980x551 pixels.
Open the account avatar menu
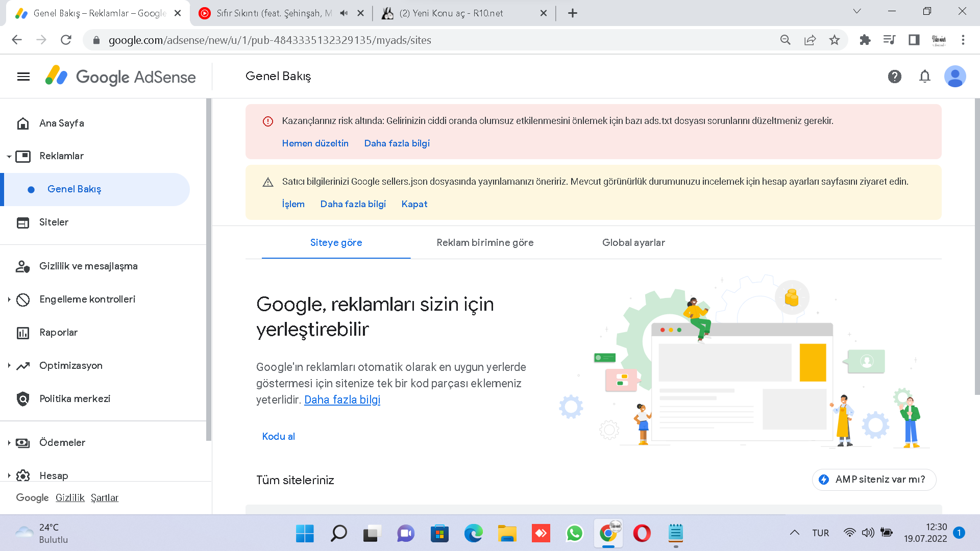[954, 77]
